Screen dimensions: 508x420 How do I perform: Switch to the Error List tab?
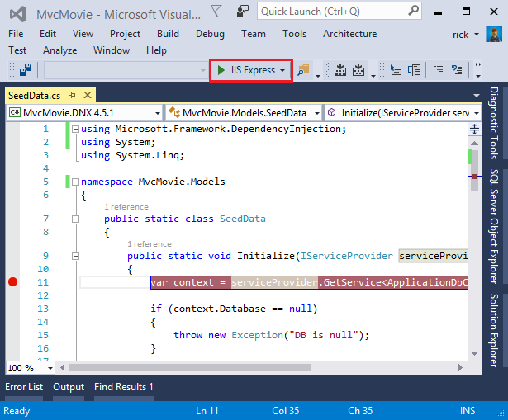coord(24,387)
